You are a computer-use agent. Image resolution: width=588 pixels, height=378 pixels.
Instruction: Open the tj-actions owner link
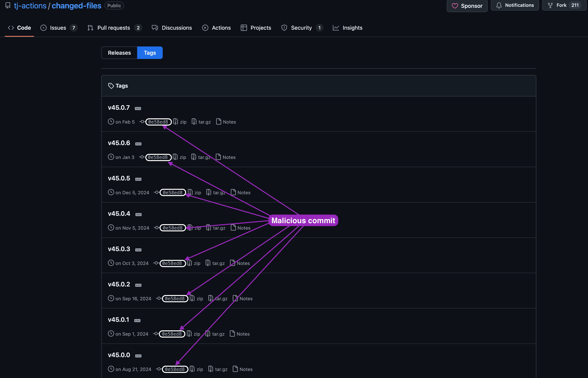30,5
